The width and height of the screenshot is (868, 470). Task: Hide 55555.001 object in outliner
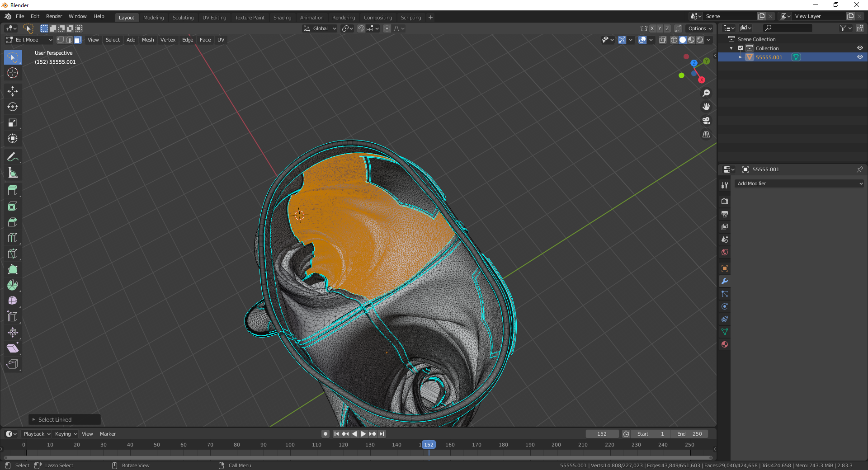tap(860, 57)
